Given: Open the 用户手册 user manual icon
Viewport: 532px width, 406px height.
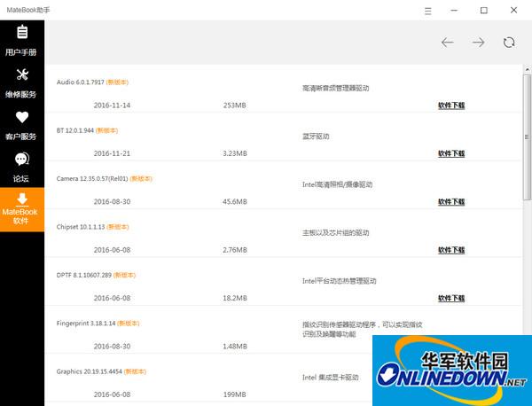Looking at the screenshot, I should tap(22, 32).
